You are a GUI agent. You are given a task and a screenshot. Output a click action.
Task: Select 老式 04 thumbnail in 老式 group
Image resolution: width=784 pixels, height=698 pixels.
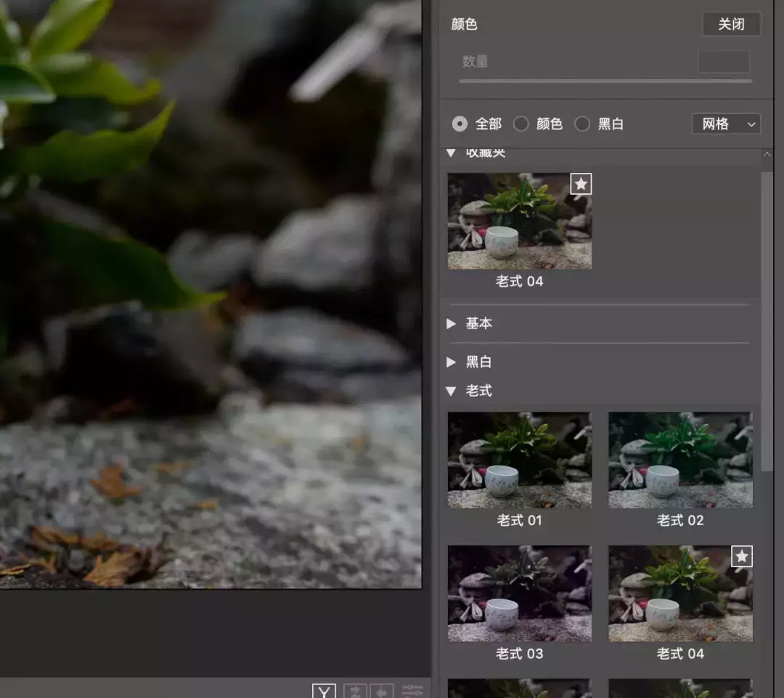(x=680, y=593)
